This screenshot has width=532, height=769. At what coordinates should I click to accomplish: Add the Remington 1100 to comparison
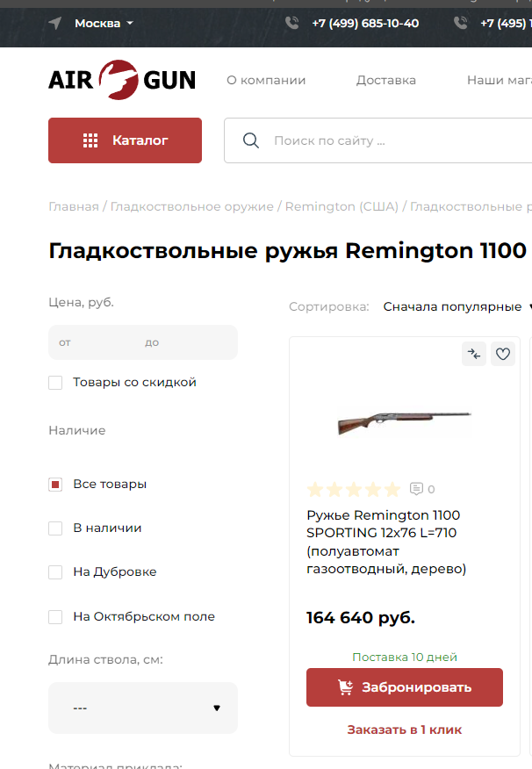[x=474, y=354]
